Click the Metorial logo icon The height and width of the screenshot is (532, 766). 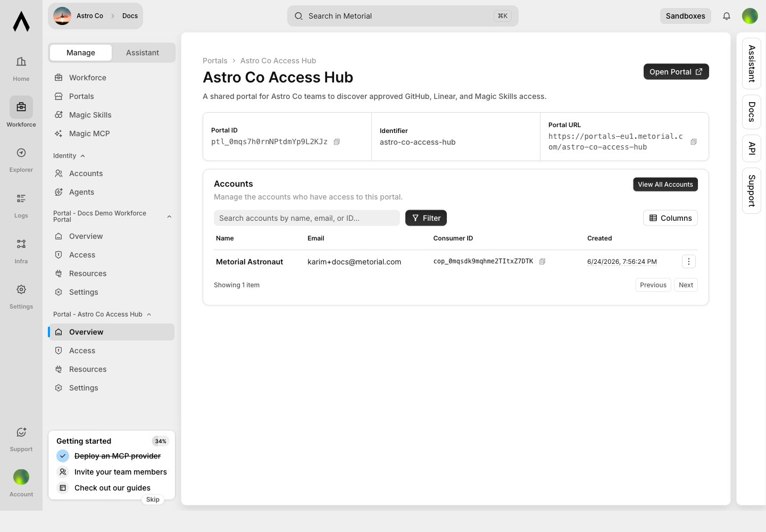coord(21,21)
